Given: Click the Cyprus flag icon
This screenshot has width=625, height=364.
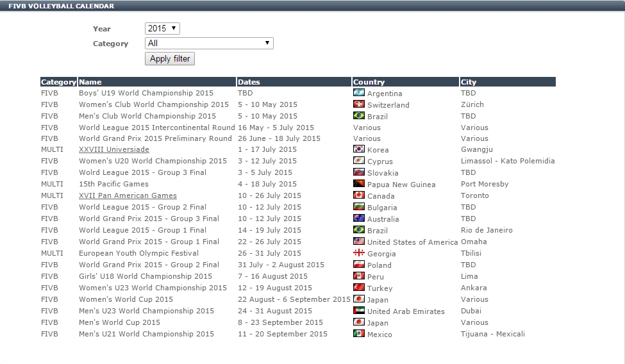Looking at the screenshot, I should 359,161.
